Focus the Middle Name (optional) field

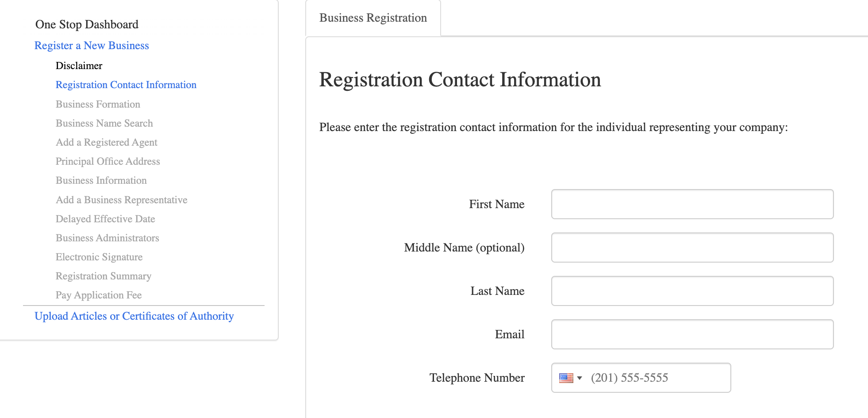pos(692,248)
